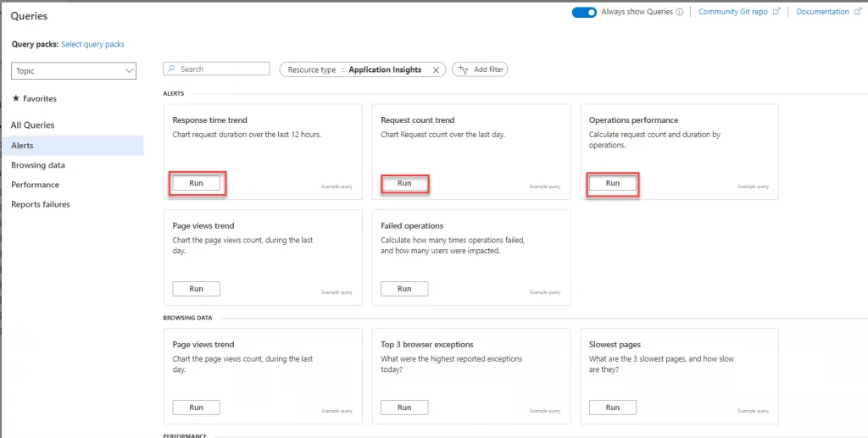This screenshot has width=868, height=438.
Task: Click external-link icon next to Documentation
Action: [x=858, y=12]
